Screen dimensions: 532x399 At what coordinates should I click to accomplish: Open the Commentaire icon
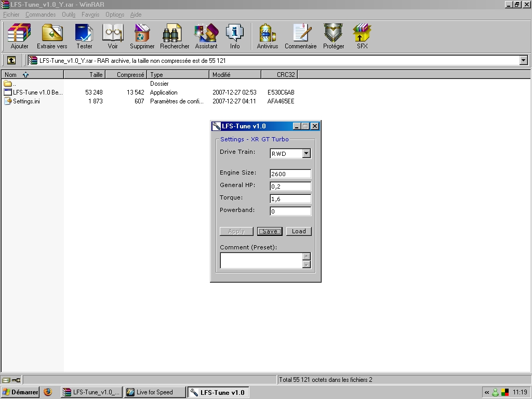point(301,36)
